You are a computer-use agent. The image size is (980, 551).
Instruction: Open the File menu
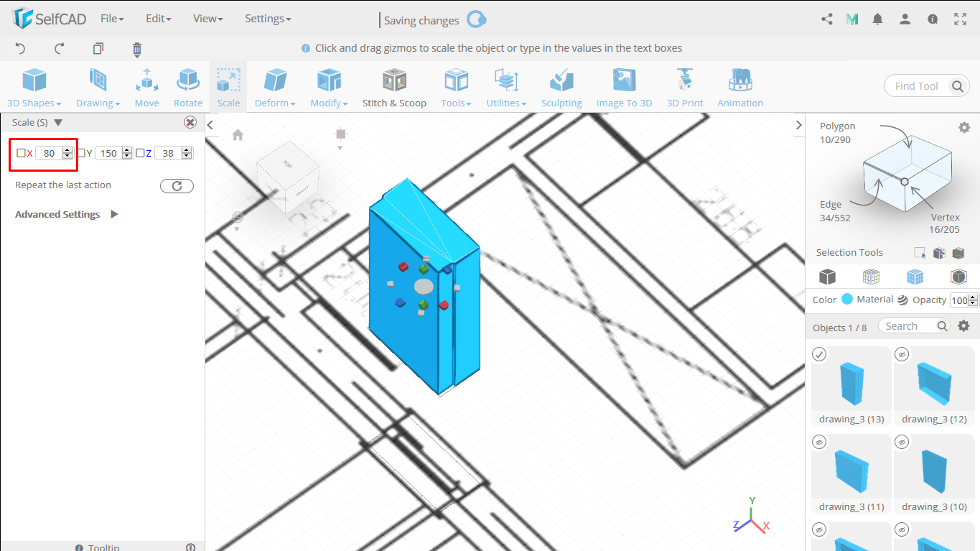pos(112,19)
